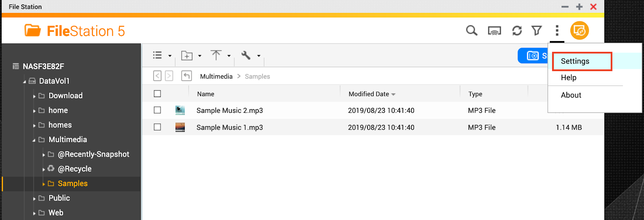The height and width of the screenshot is (220, 644).
Task: Open the smart file filter
Action: [537, 31]
